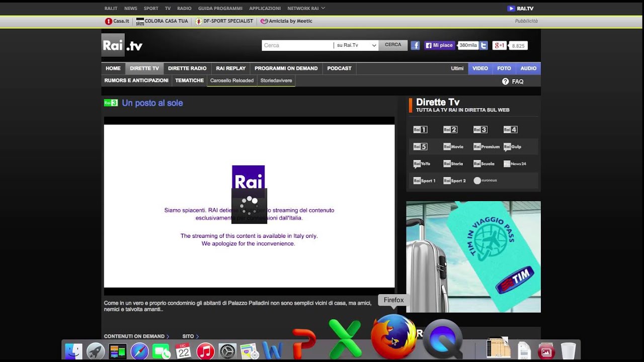Select the Rai Gulp channel logo

point(512,147)
